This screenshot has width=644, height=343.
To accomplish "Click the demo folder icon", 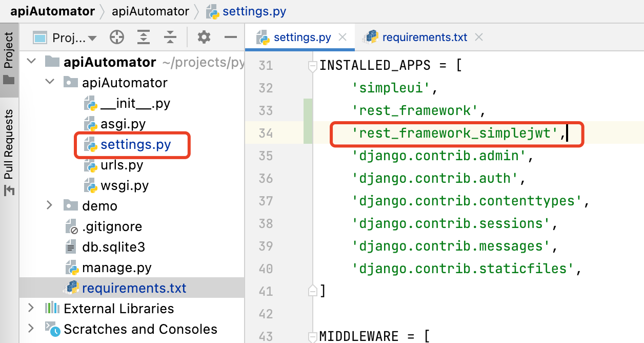I will (x=70, y=205).
